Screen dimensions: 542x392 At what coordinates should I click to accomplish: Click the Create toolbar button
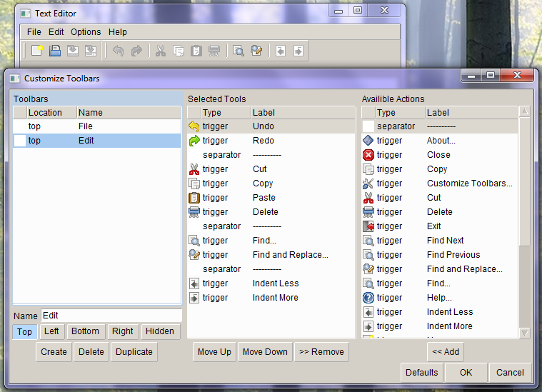tap(54, 352)
